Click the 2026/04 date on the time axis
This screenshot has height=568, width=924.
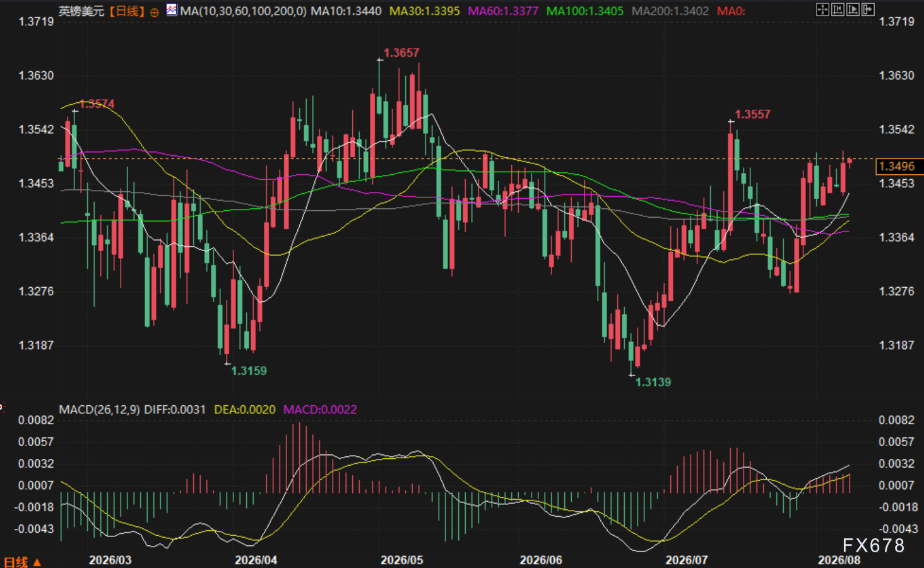(x=256, y=560)
